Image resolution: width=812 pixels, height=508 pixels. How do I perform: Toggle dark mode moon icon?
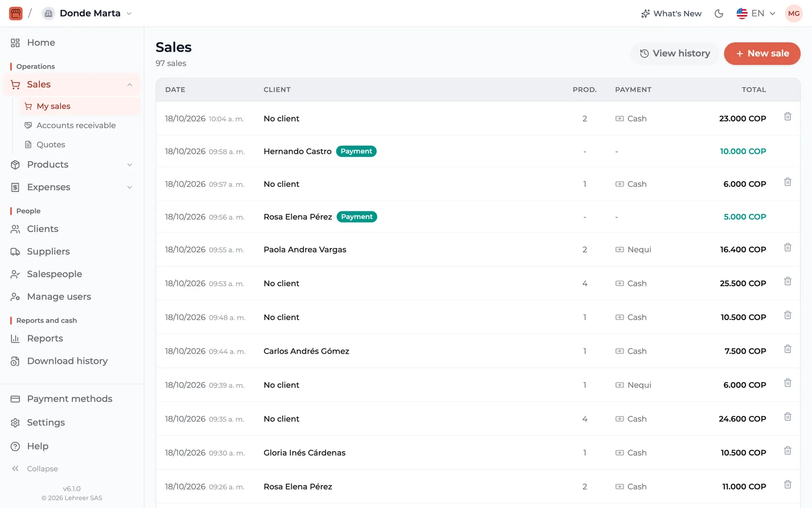click(719, 14)
